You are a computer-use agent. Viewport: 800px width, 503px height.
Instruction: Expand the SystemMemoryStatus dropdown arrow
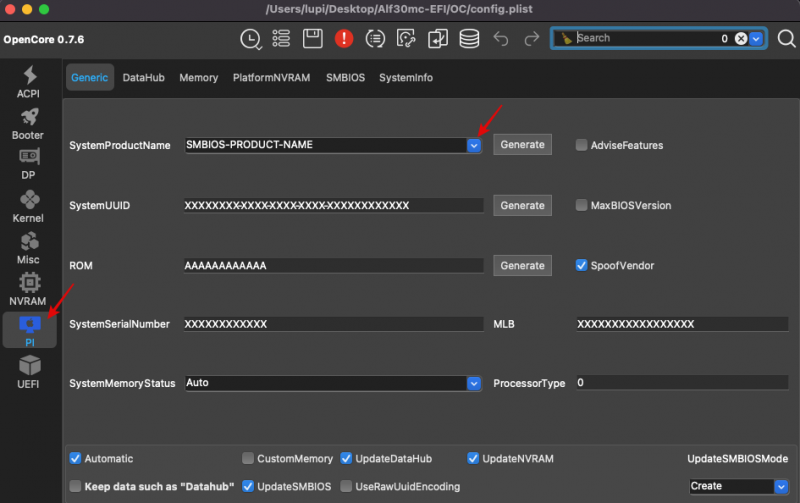pyautogui.click(x=474, y=383)
